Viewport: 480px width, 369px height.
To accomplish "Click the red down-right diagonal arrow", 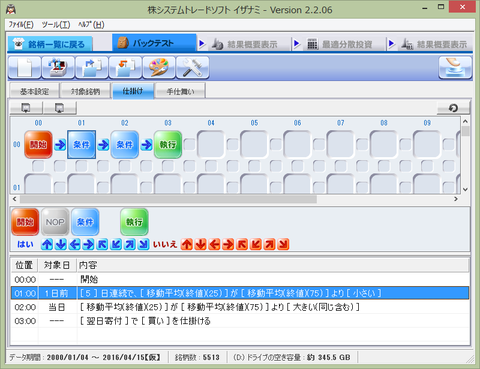I will pyautogui.click(x=283, y=244).
